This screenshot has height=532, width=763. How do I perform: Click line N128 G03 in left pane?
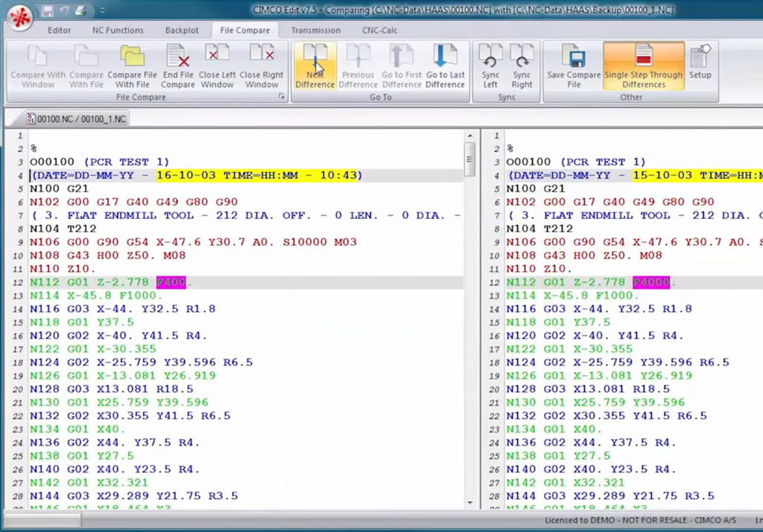pos(112,390)
